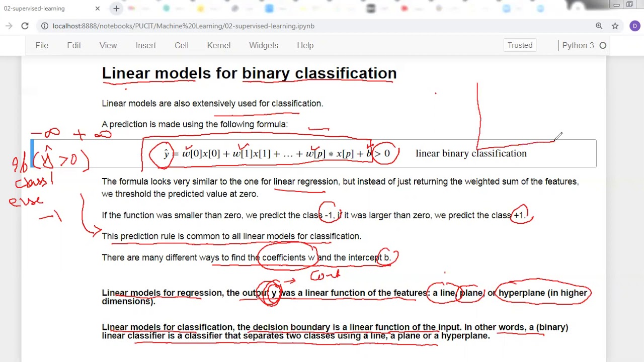The width and height of the screenshot is (644, 362).
Task: Bookmark this page with the star icon
Action: [x=615, y=26]
